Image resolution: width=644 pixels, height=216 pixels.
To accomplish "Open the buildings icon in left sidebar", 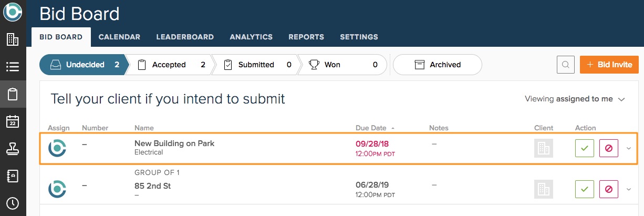I will pos(13,39).
